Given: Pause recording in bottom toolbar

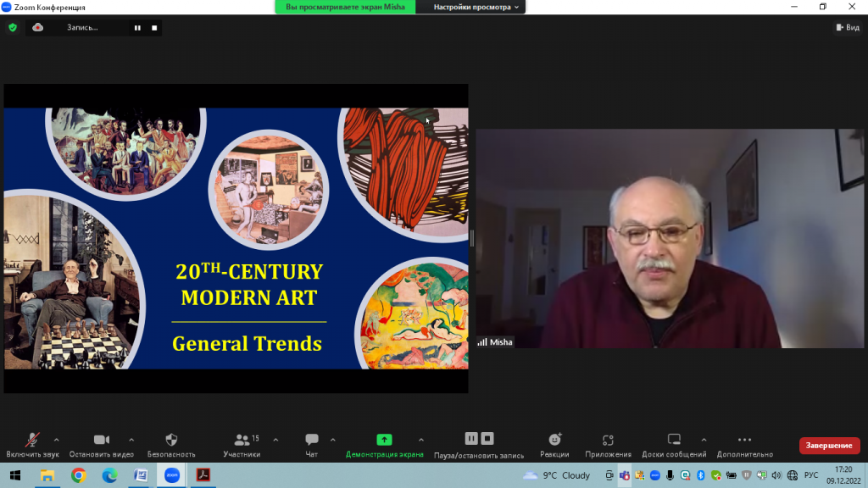Looking at the screenshot, I should tap(471, 438).
